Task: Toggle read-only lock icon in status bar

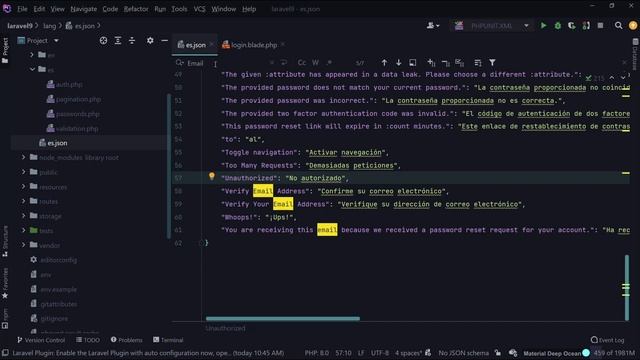Action: 498,353
